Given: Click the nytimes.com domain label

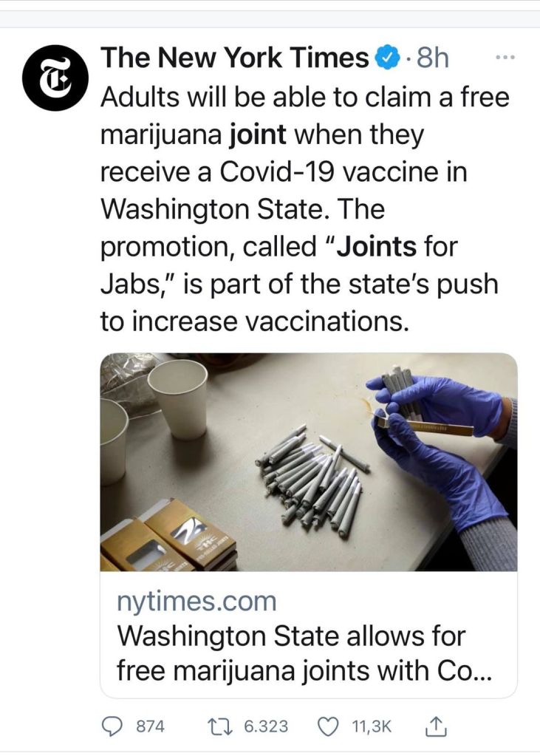Looking at the screenshot, I should (197, 602).
